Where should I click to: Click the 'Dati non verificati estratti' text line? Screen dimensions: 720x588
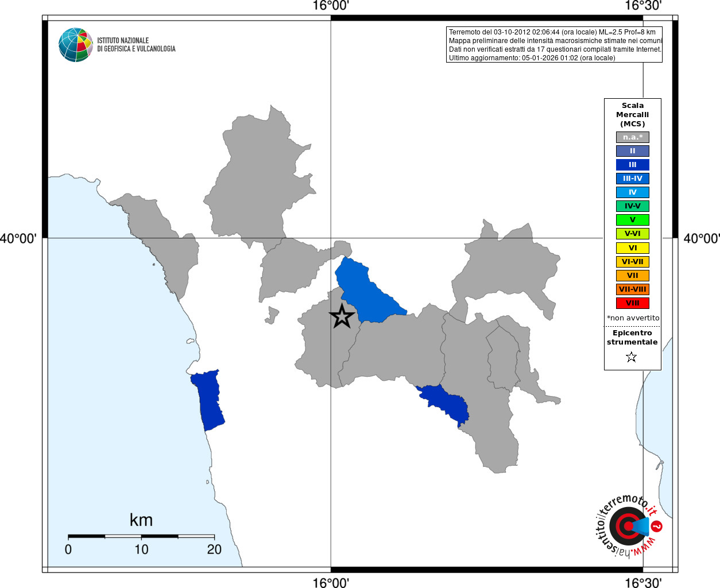[555, 49]
